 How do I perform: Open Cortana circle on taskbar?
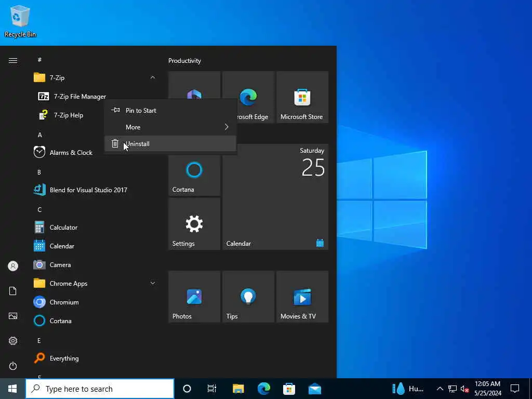[x=187, y=389]
